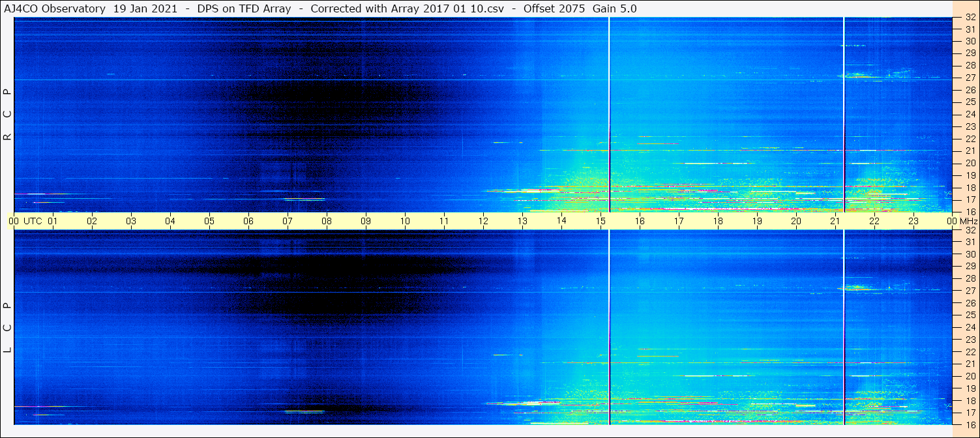The height and width of the screenshot is (438, 980).
Task: Click "DPS on TFD Array" header text
Action: coord(245,8)
